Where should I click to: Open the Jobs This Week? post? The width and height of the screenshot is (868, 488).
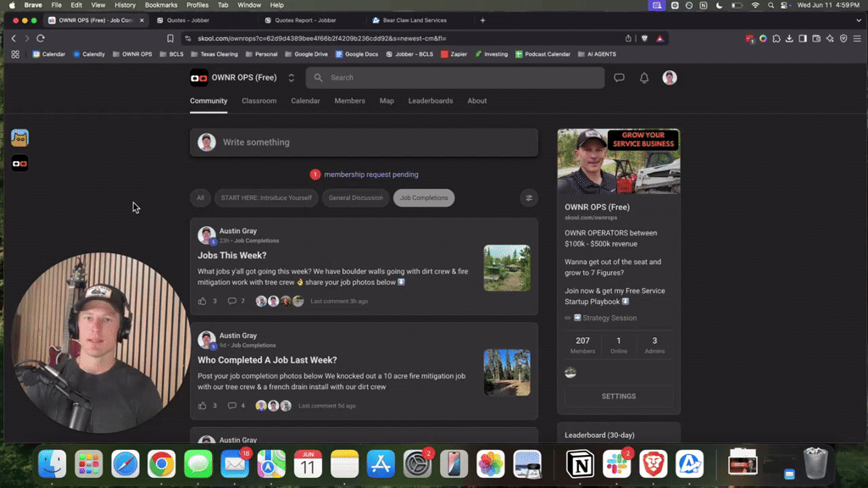point(232,255)
